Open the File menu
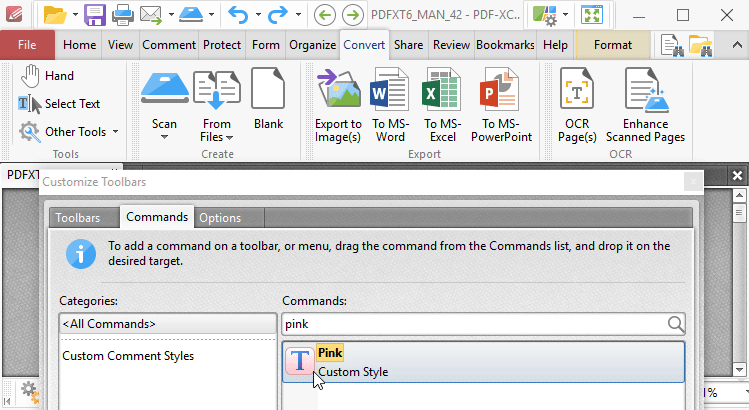The height and width of the screenshot is (410, 749). (28, 45)
